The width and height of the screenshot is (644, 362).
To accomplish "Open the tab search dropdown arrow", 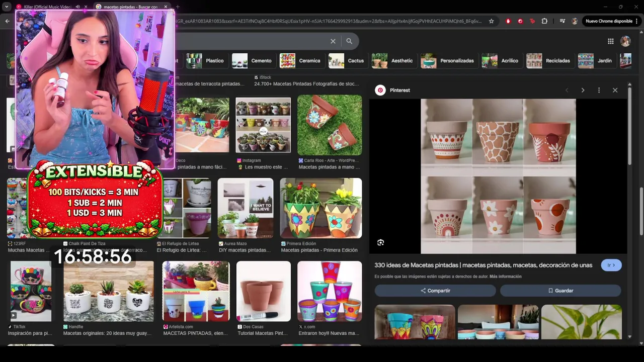I will (7, 7).
